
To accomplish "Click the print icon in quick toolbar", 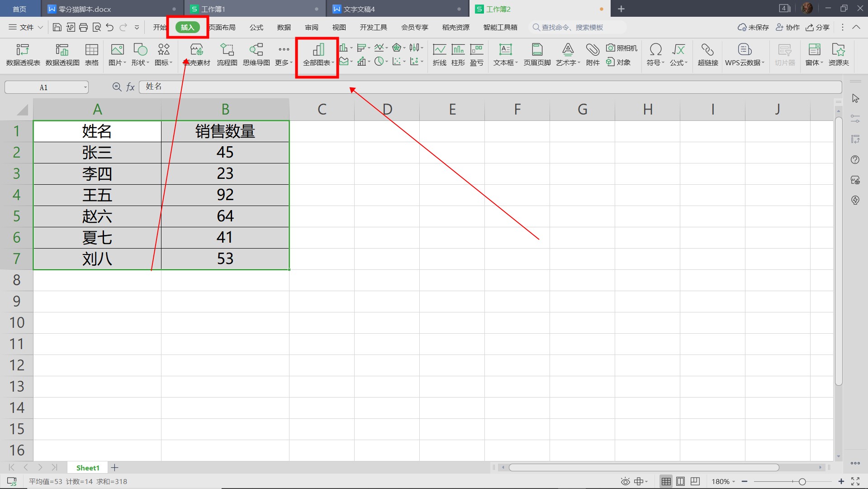I will (83, 28).
